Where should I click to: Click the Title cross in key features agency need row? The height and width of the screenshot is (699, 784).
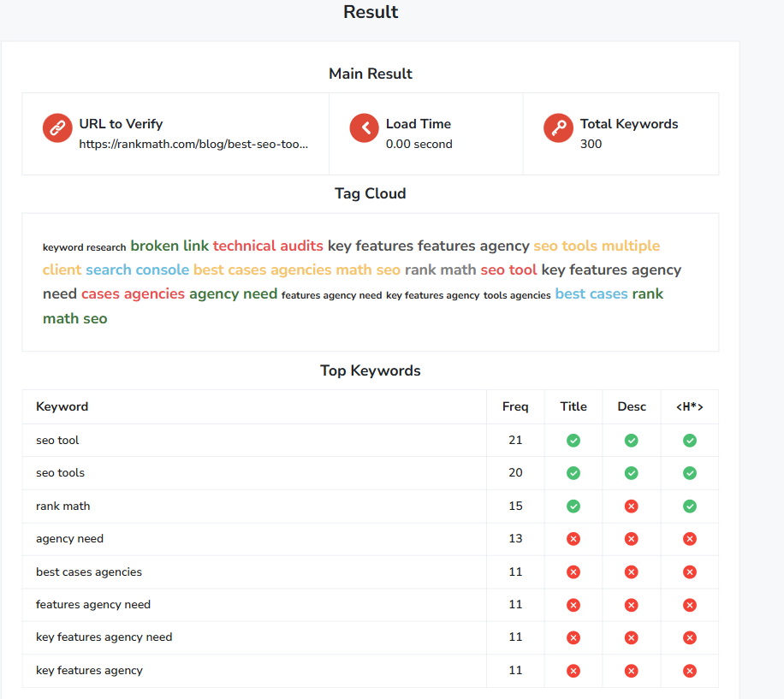coord(573,637)
